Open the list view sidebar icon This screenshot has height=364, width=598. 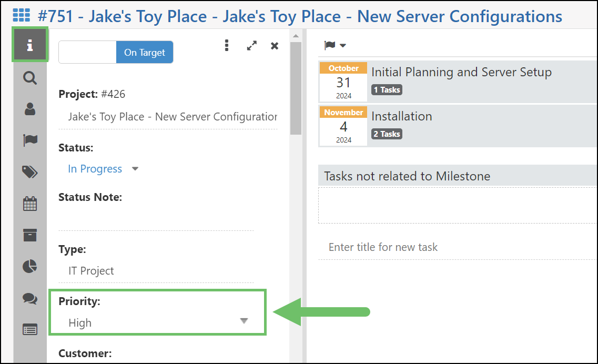[x=30, y=329]
